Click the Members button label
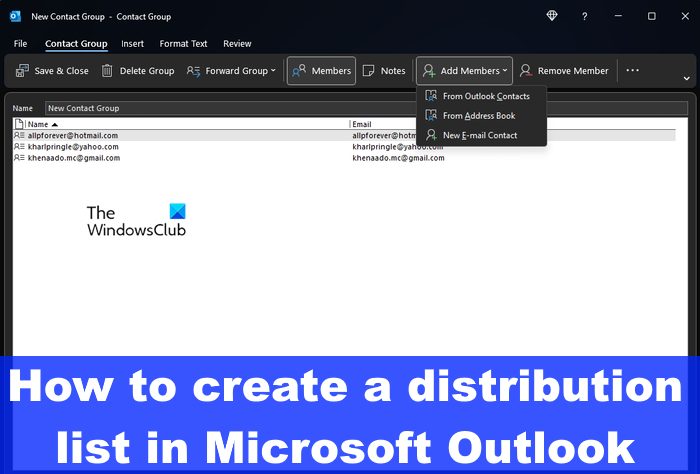The width and height of the screenshot is (700, 474). pyautogui.click(x=331, y=71)
